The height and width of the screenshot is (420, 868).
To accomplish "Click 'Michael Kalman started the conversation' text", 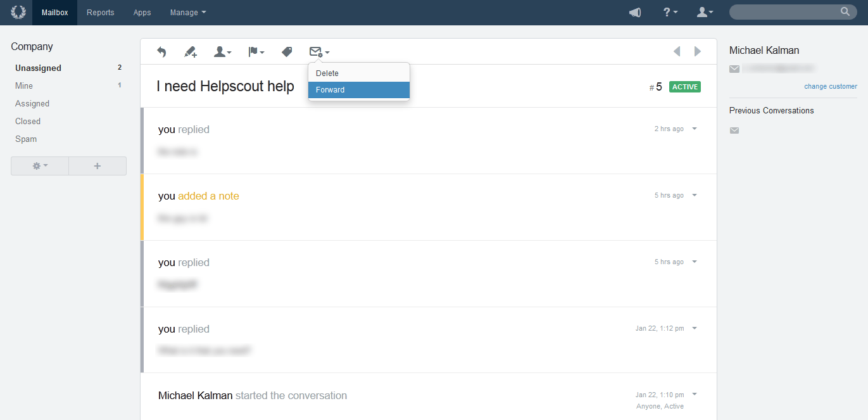I will point(253,395).
